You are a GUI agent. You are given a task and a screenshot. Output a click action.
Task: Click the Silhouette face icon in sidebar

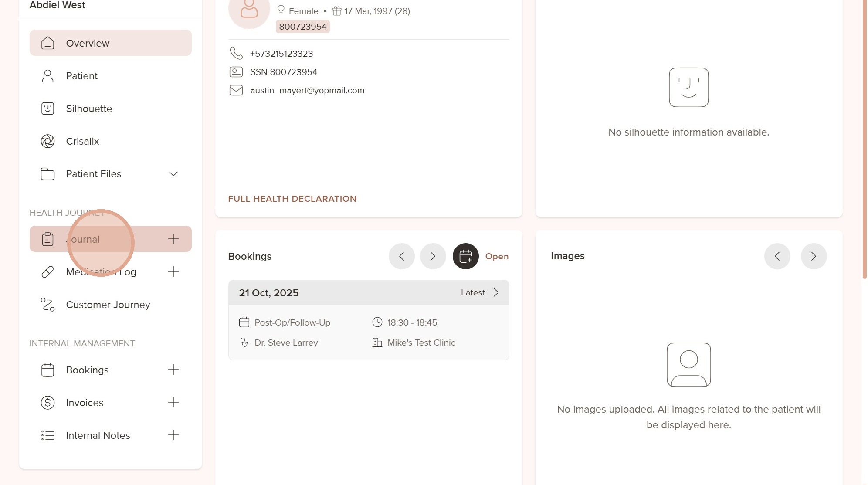coord(47,109)
